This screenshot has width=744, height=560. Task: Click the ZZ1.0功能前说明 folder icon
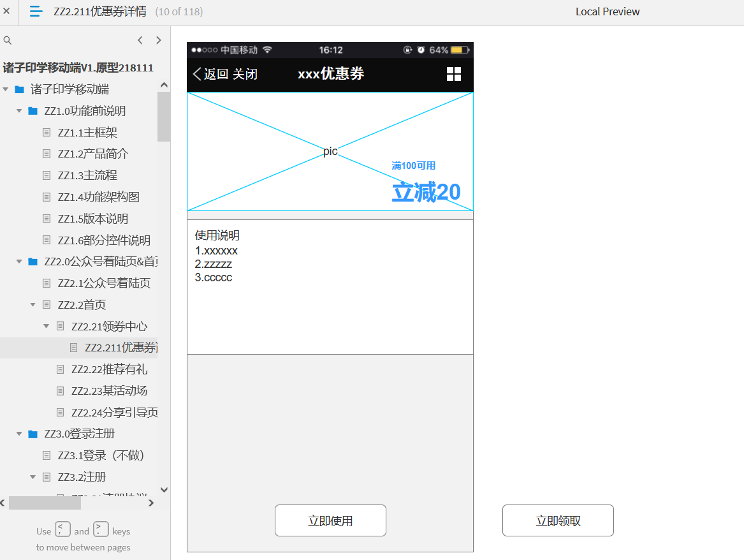click(33, 111)
